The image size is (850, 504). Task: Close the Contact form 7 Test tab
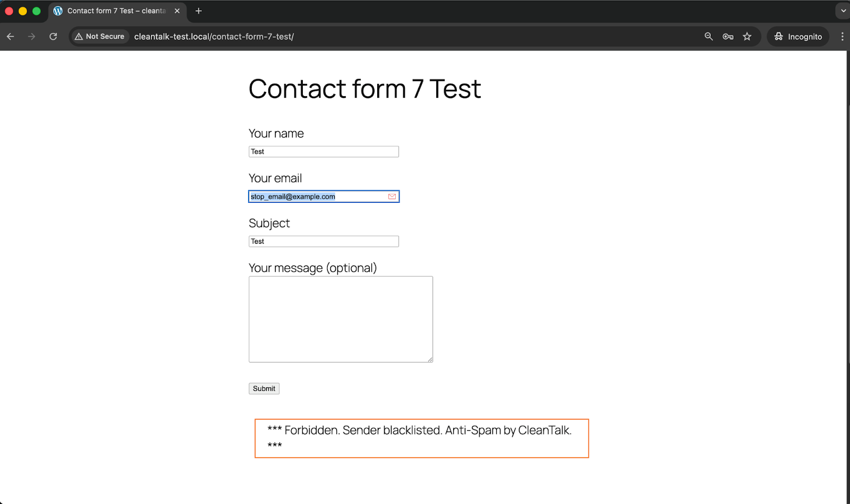tap(177, 11)
